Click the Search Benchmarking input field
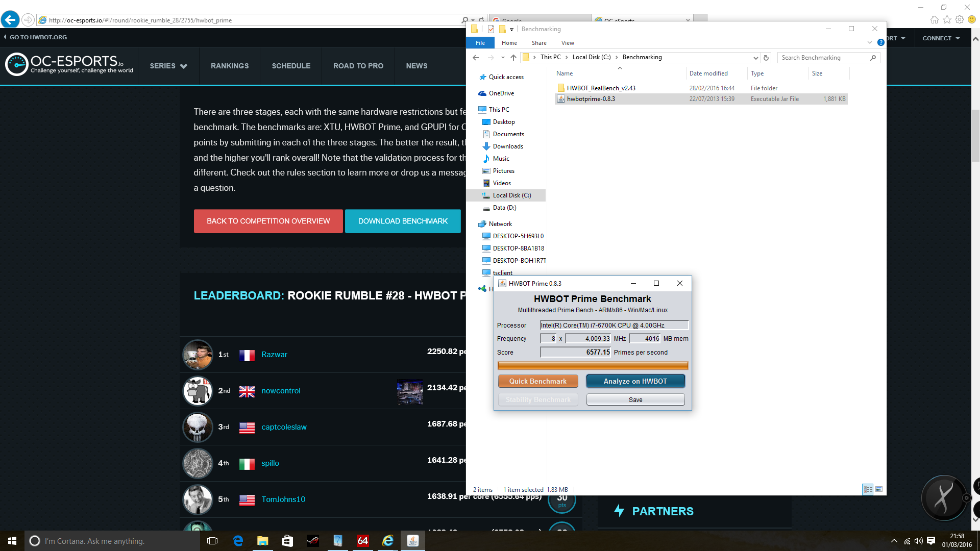980x551 pixels. tap(823, 58)
